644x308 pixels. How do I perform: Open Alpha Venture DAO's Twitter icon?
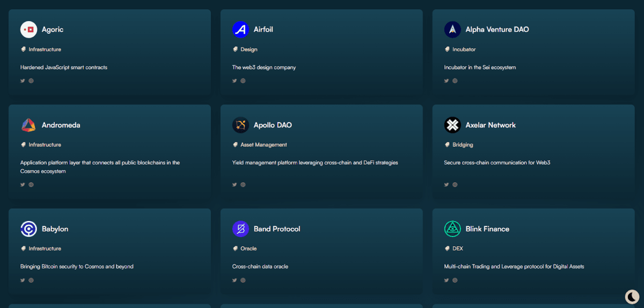(x=447, y=81)
